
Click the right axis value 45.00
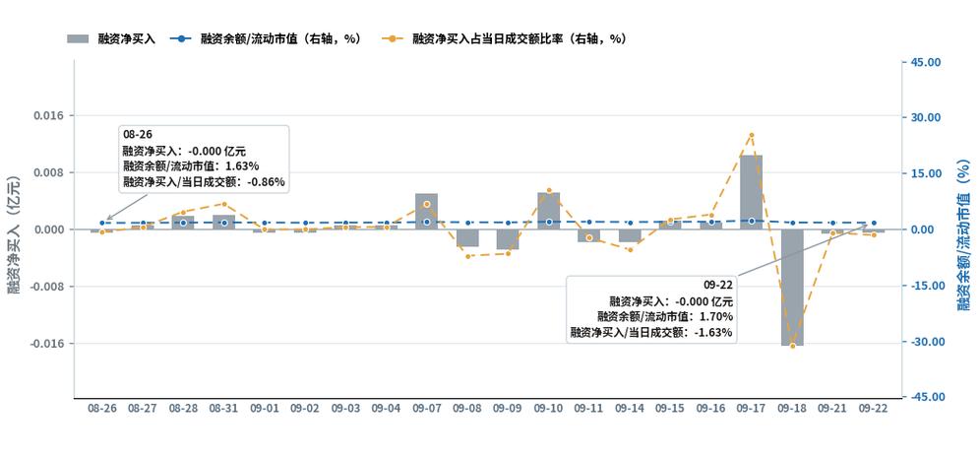pyautogui.click(x=926, y=63)
